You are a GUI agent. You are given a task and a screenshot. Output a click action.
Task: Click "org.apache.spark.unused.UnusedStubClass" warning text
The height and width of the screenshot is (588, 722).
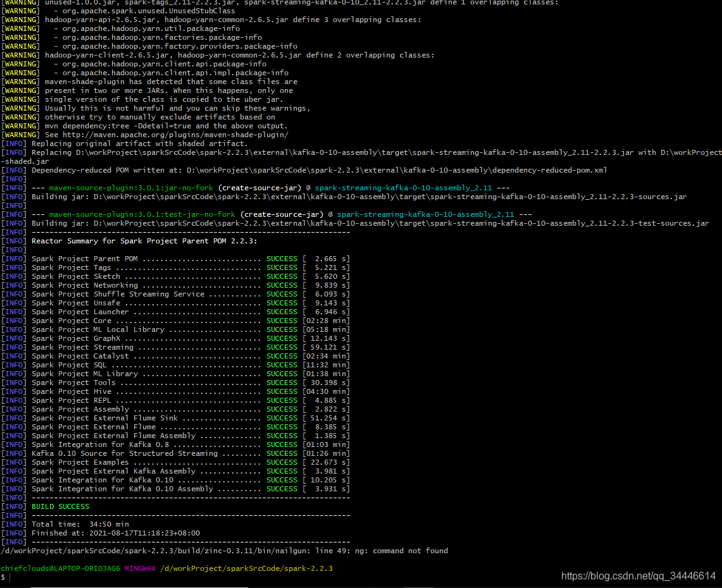pyautogui.click(x=149, y=11)
